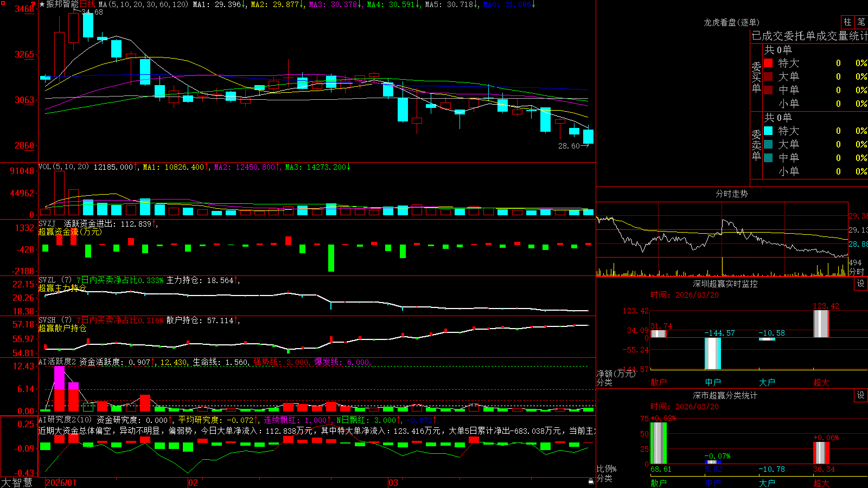The image size is (868, 488).
Task: Select the 日线 period label
Action: click(87, 4)
